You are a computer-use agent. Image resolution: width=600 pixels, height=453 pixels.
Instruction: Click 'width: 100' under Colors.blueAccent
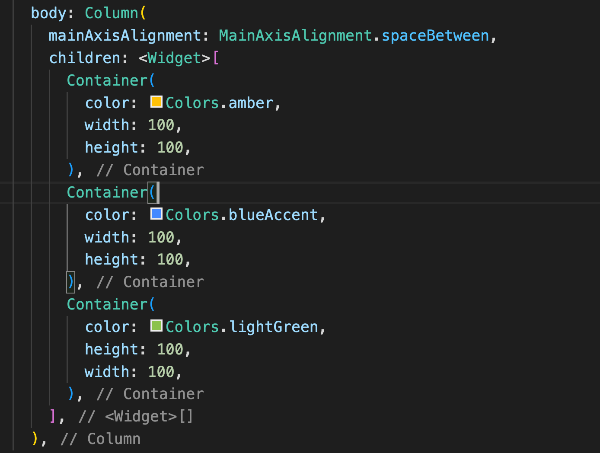click(130, 237)
